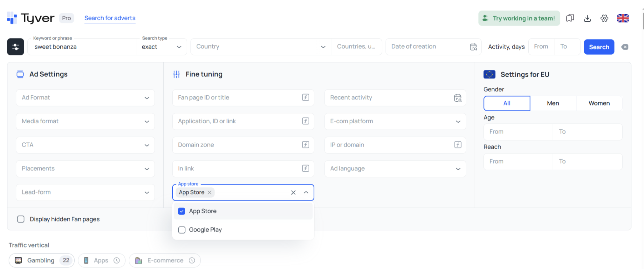644x272 pixels.
Task: Click Activity days To field
Action: click(567, 47)
